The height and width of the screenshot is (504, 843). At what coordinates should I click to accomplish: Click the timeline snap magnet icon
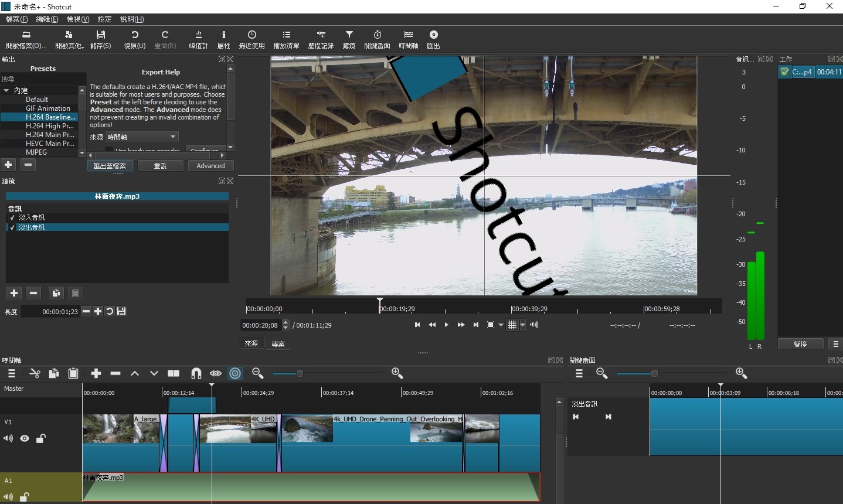coord(196,373)
